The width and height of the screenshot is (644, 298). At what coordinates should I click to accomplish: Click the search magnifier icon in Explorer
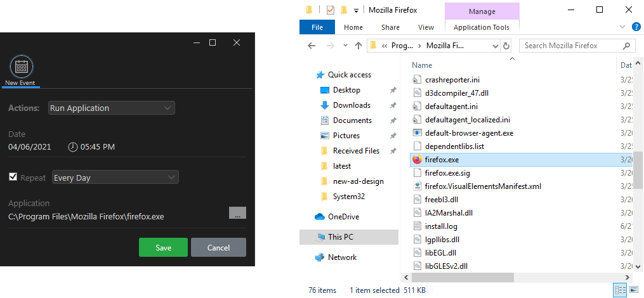click(626, 46)
